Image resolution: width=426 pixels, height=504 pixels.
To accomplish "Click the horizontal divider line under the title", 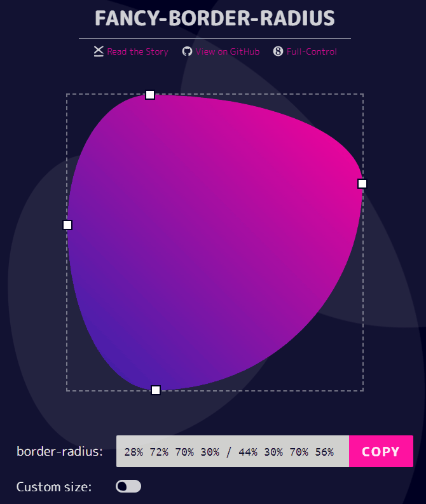I will coord(215,39).
